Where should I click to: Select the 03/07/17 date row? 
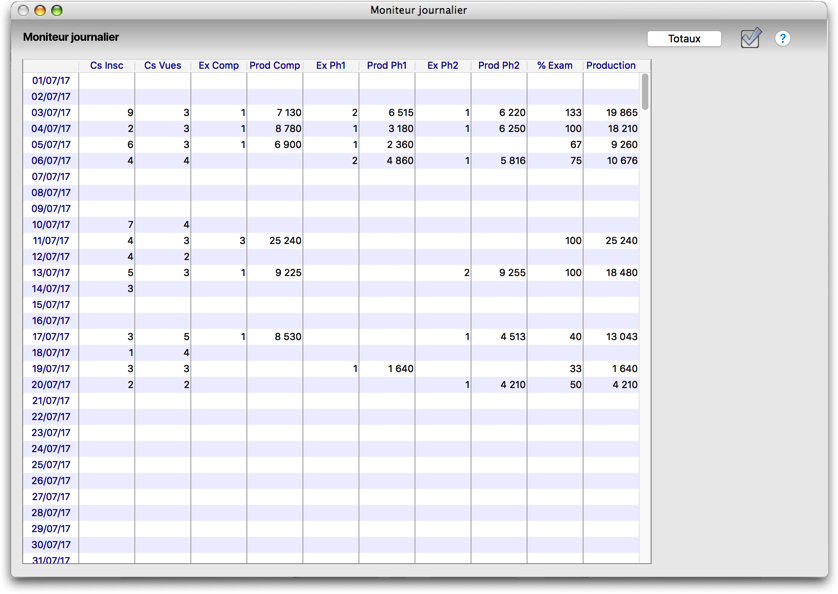pos(331,113)
